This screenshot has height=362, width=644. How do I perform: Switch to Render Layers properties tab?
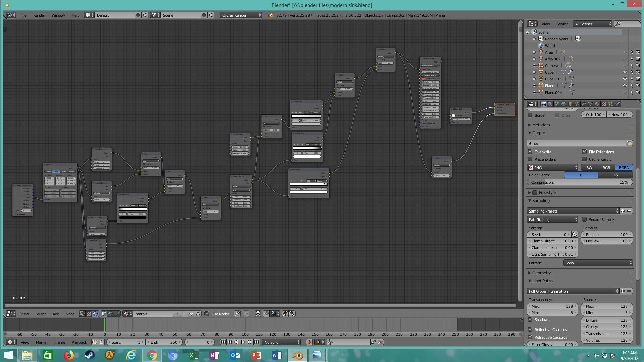[x=550, y=104]
